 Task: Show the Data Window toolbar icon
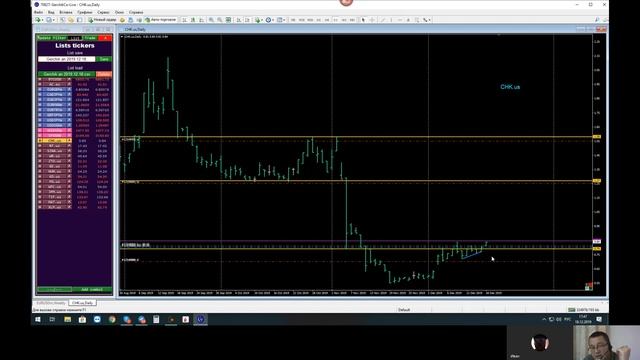(x=71, y=20)
